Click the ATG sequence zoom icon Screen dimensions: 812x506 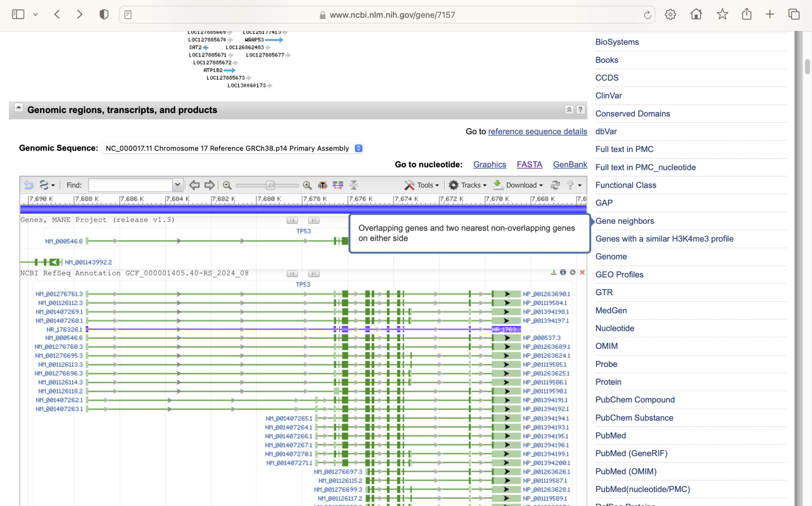323,185
